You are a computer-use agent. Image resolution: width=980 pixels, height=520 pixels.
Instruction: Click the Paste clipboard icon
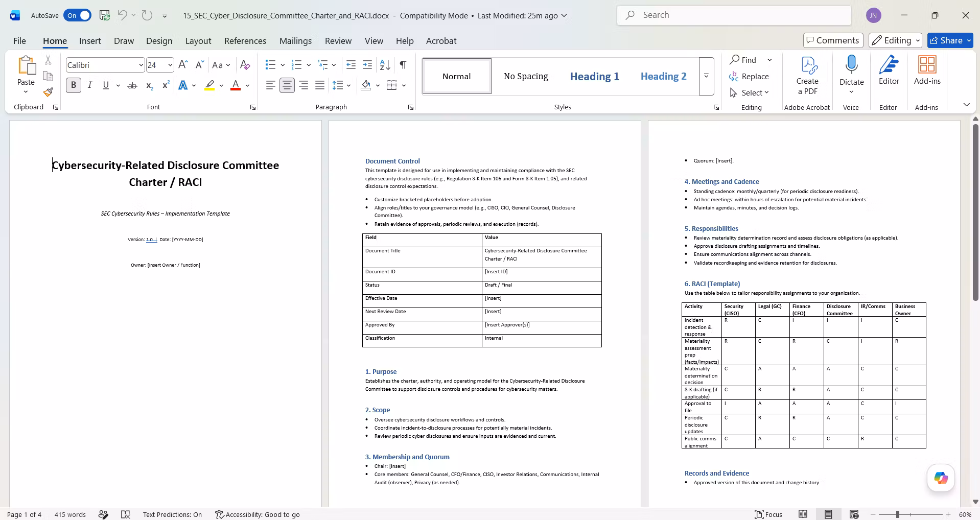[x=26, y=66]
